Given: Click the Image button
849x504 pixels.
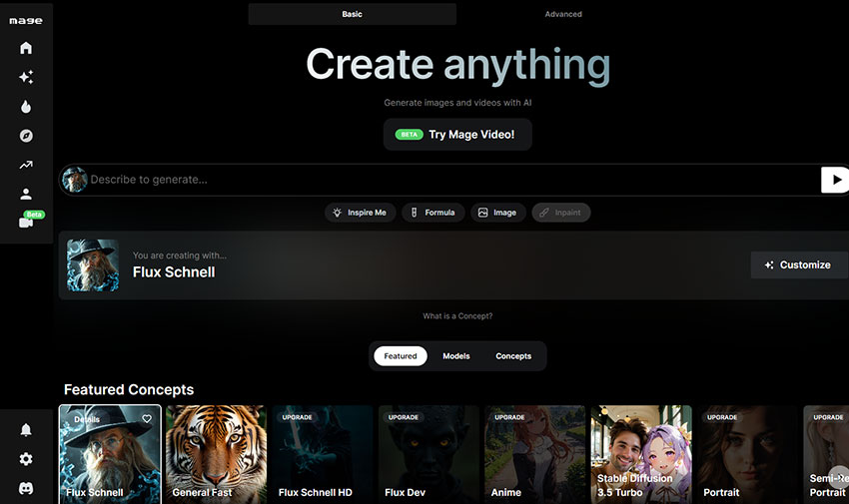Looking at the screenshot, I should click(497, 213).
